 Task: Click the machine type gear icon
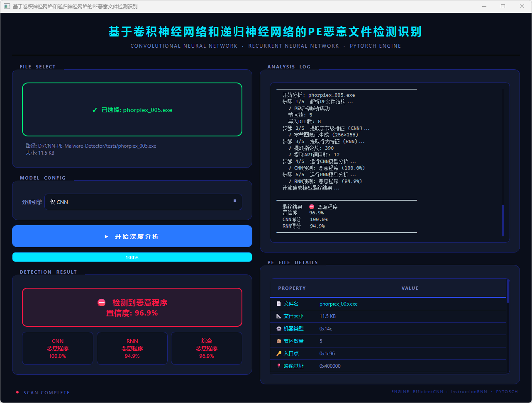278,329
